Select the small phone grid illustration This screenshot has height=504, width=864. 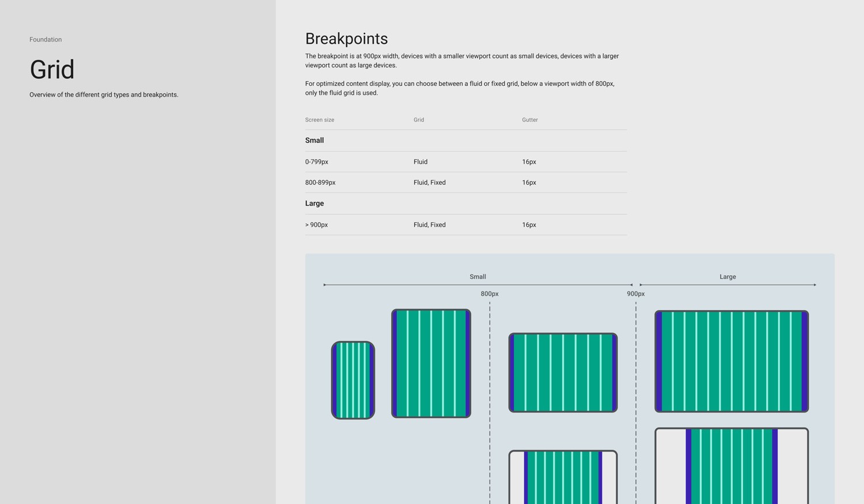[x=353, y=380]
